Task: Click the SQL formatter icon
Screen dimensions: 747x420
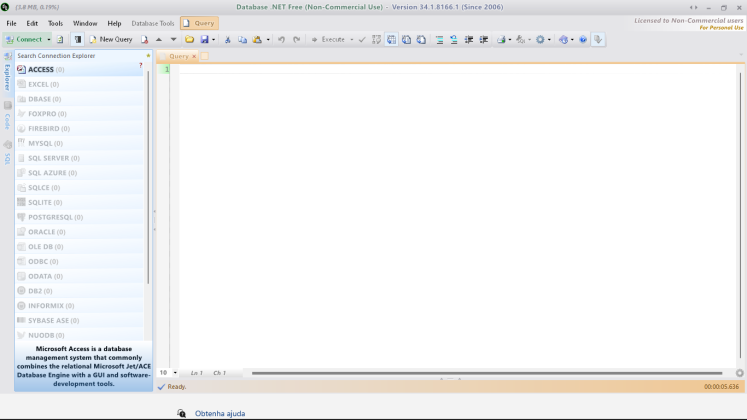Action: [521, 40]
